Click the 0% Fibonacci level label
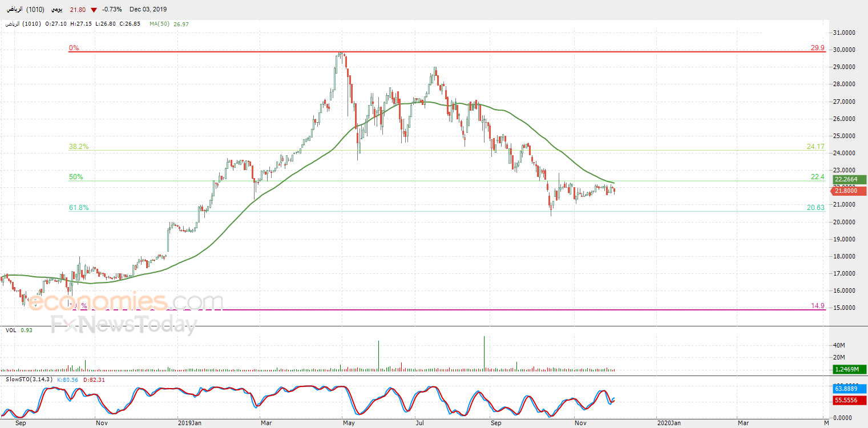The height and width of the screenshot is (428, 868). tap(74, 49)
